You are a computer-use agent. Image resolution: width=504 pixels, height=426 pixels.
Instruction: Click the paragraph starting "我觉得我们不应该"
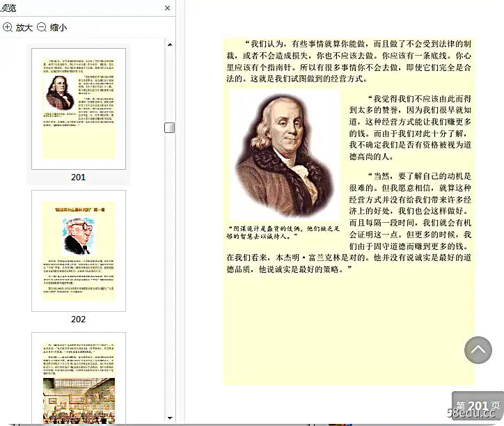click(410, 127)
